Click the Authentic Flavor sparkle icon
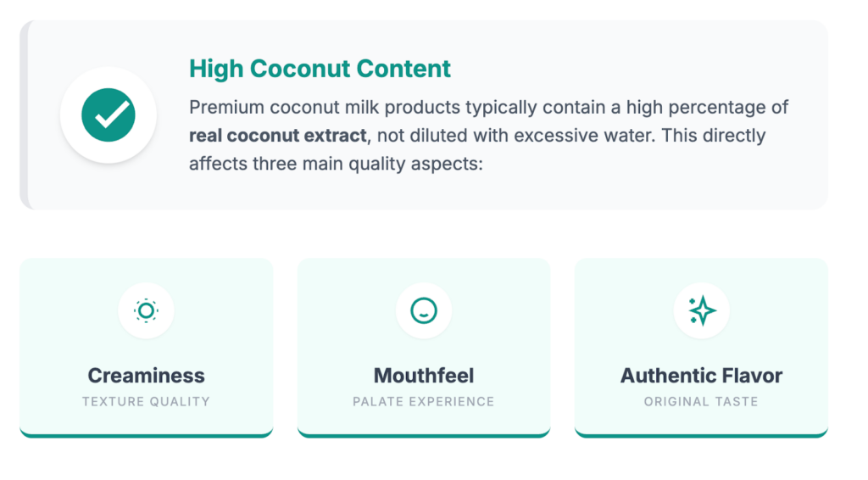868x480 pixels. (701, 311)
